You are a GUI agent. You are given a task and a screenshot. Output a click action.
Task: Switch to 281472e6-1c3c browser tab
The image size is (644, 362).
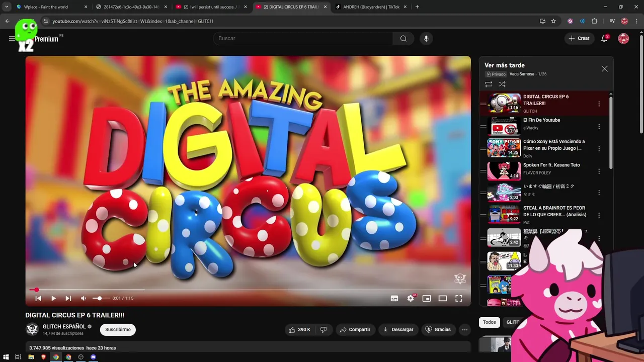tap(131, 7)
